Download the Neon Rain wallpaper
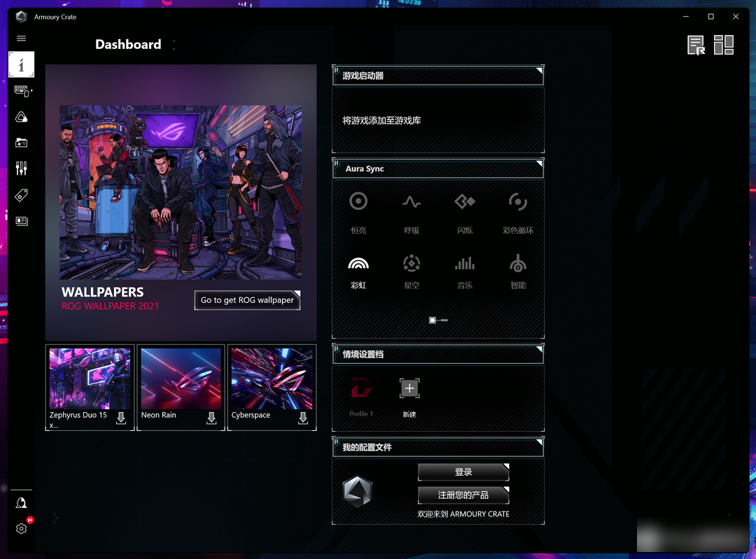Screen dimensions: 756x559 point(211,418)
